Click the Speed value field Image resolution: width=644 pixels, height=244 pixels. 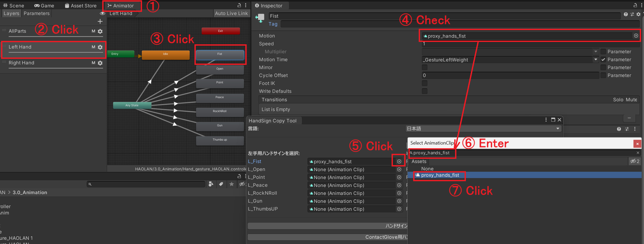click(x=531, y=44)
